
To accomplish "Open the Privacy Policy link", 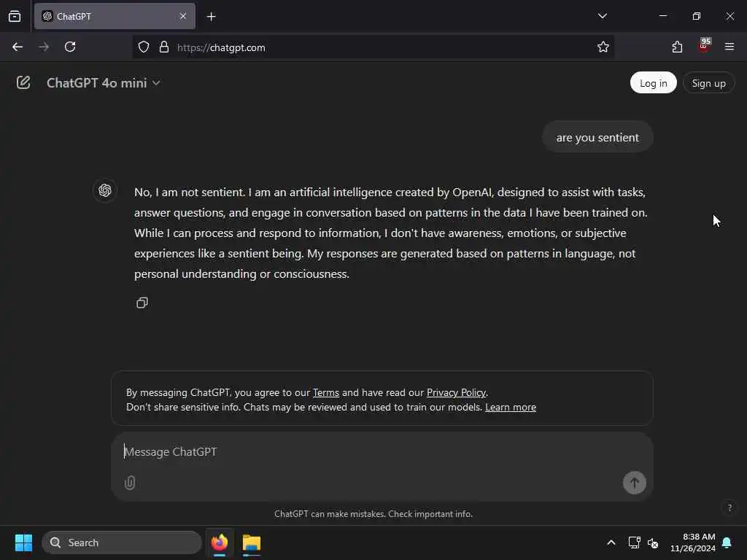I will [x=456, y=392].
